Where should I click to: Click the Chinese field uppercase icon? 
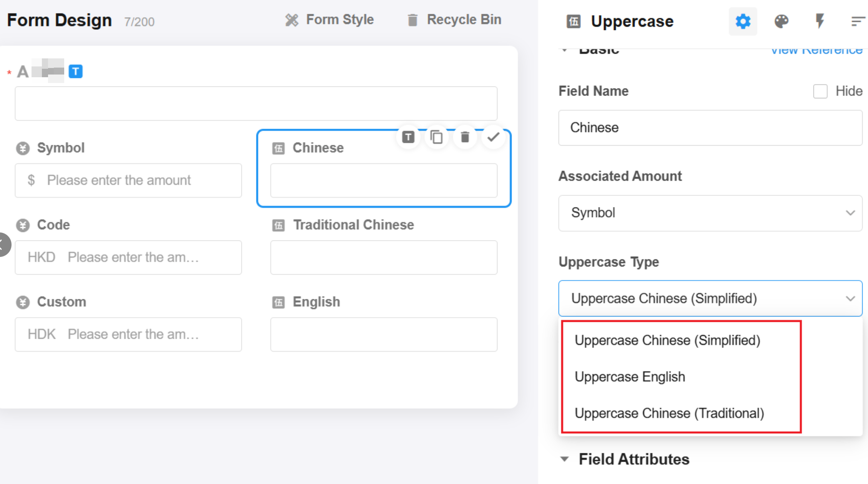278,148
